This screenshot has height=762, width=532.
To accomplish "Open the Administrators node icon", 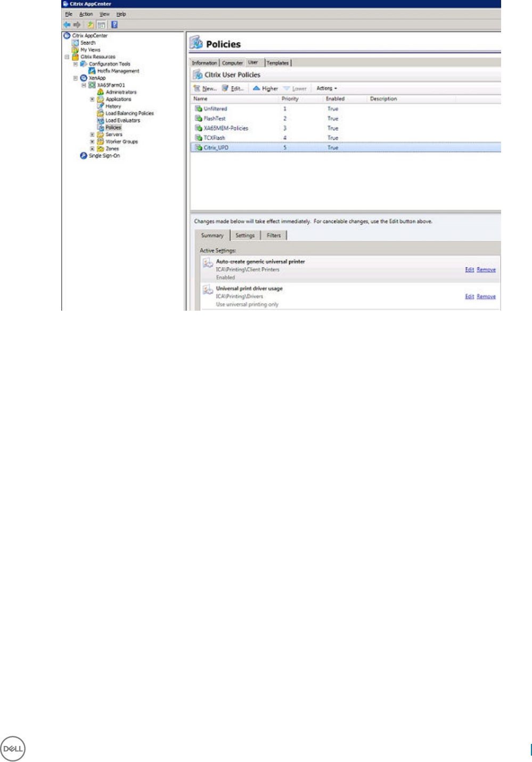I will (x=101, y=92).
